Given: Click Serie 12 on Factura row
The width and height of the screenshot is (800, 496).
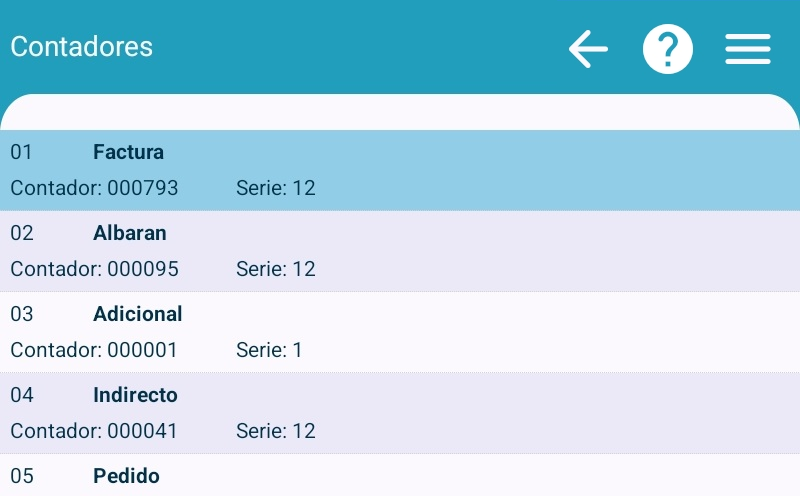Looking at the screenshot, I should tap(276, 188).
